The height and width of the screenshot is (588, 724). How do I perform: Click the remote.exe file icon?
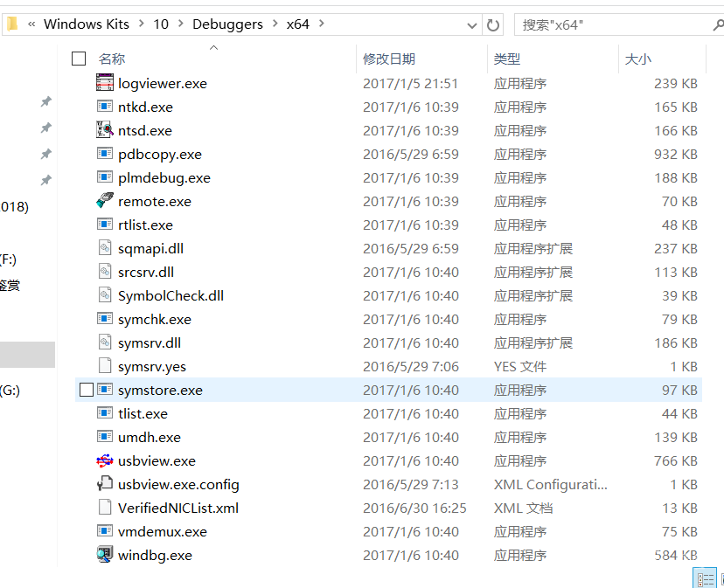tap(105, 200)
